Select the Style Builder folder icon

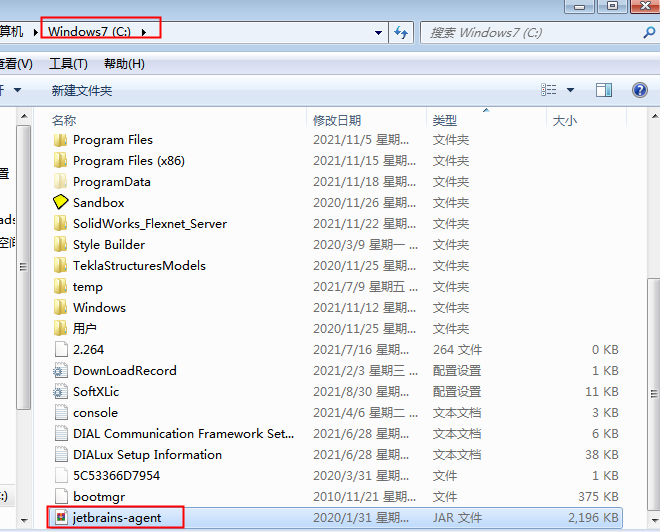tap(61, 245)
